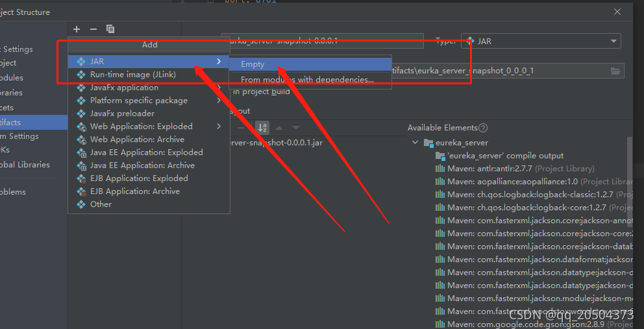Image resolution: width=644 pixels, height=329 pixels.
Task: Select Run-time image (JLink) entry
Action: point(149,75)
